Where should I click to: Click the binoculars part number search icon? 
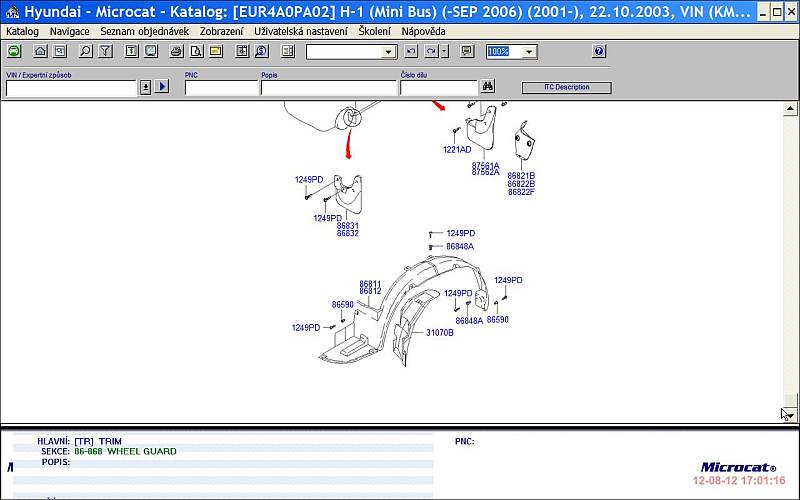click(487, 87)
